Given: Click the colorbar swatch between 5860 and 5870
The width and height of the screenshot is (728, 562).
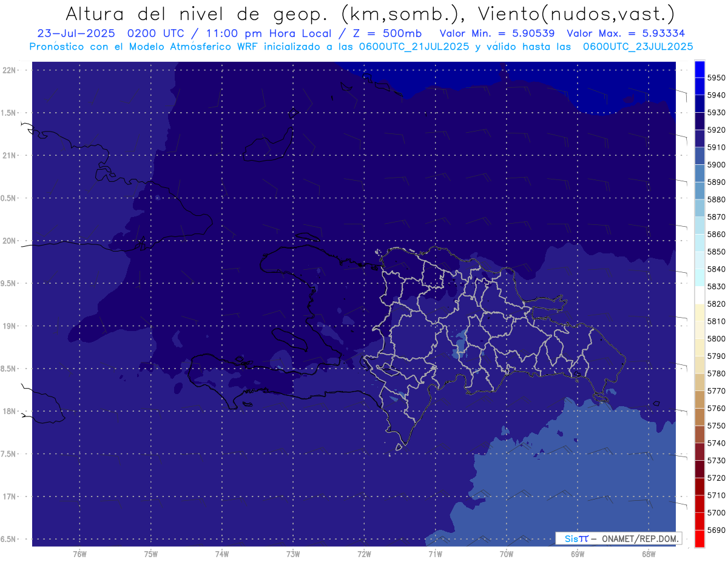Looking at the screenshot, I should pyautogui.click(x=699, y=226).
